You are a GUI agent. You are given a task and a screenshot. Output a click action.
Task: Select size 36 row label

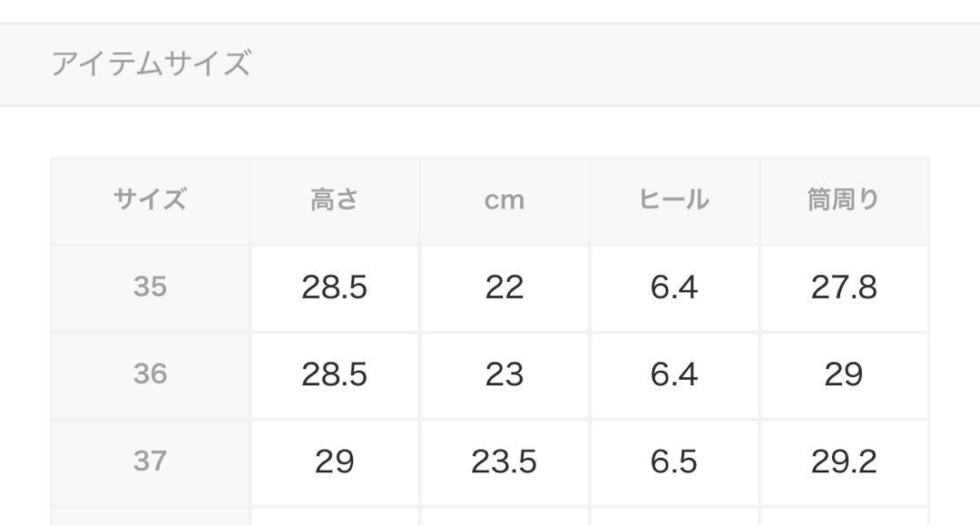point(150,375)
